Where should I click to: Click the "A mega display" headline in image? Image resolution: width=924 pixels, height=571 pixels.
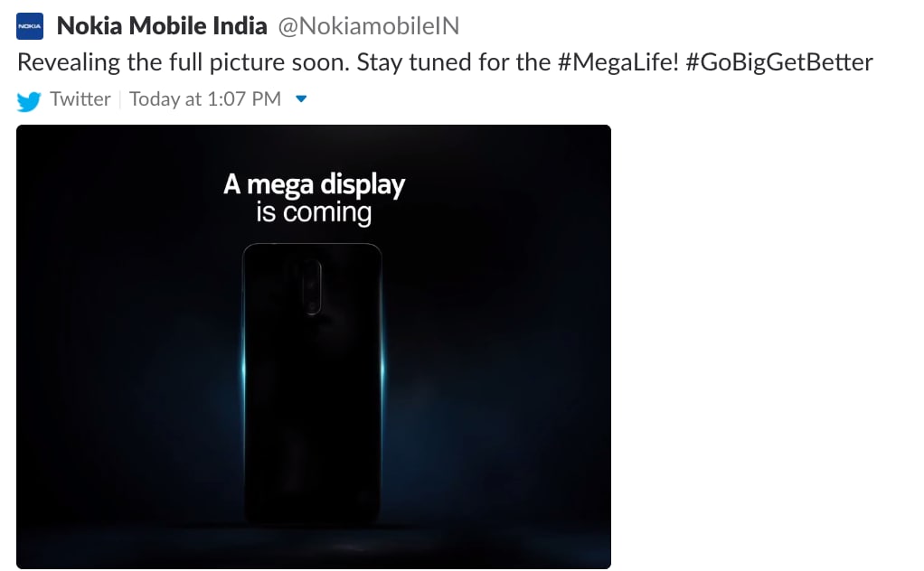point(314,184)
